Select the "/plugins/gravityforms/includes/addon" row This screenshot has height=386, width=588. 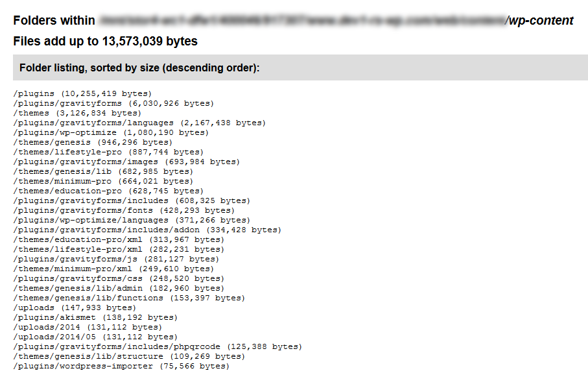(x=147, y=230)
